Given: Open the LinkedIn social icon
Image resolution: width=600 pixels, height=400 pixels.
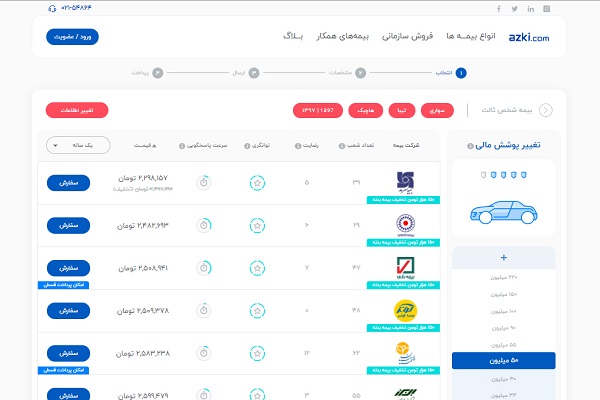Looking at the screenshot, I should [531, 9].
